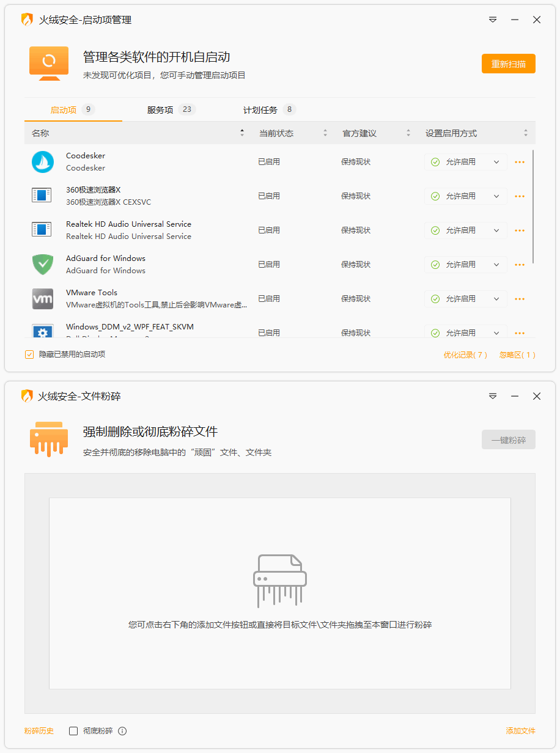Click the info icon beside 彻底粉碎
Image resolution: width=560 pixels, height=753 pixels.
pyautogui.click(x=122, y=731)
